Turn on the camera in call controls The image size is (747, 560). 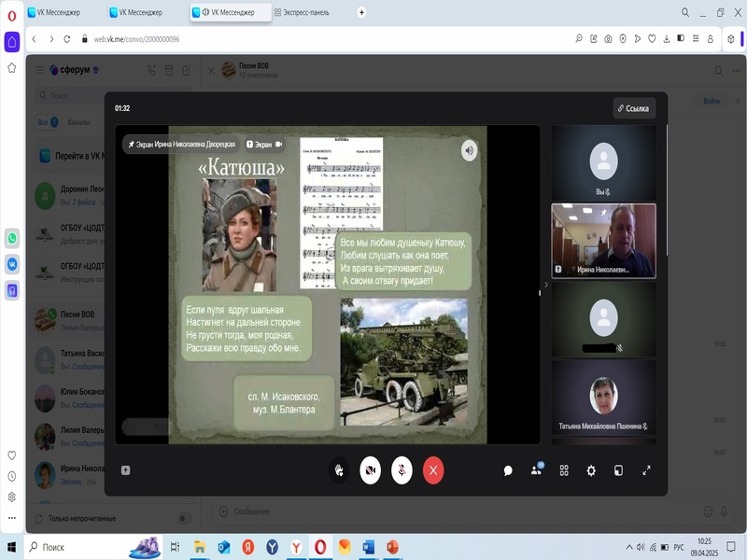(x=370, y=470)
